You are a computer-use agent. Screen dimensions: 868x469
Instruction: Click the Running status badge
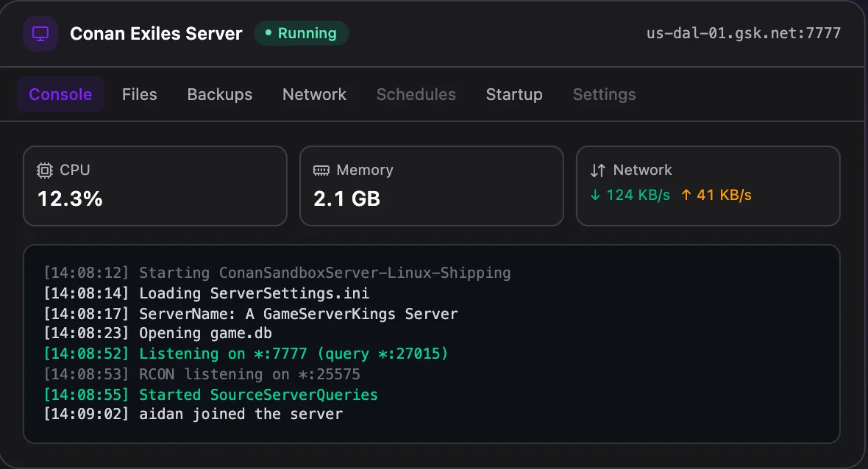[301, 33]
